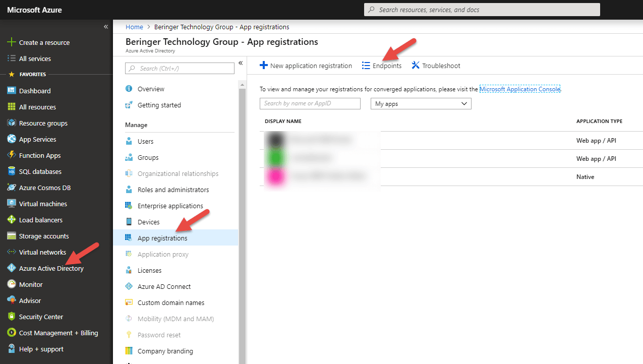Click the Virtual networks icon

tap(11, 252)
